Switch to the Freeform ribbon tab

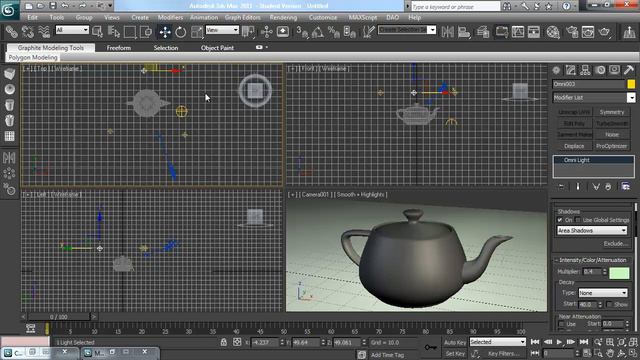pos(119,48)
